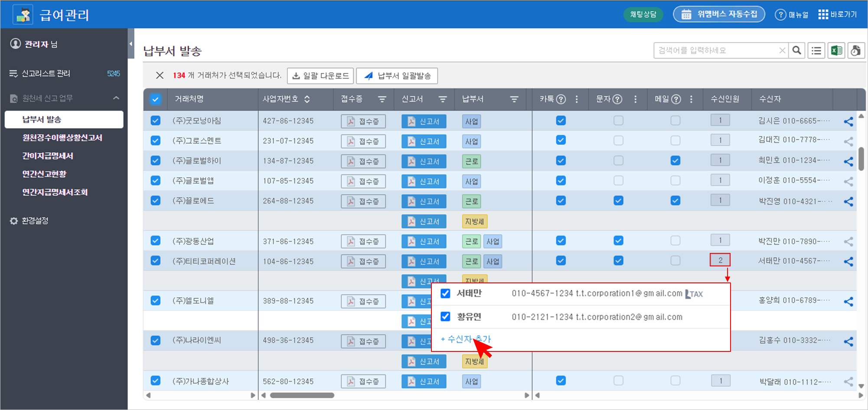Viewport: 868px width, 410px height.
Task: Click the list view icon beside search
Action: (x=816, y=50)
